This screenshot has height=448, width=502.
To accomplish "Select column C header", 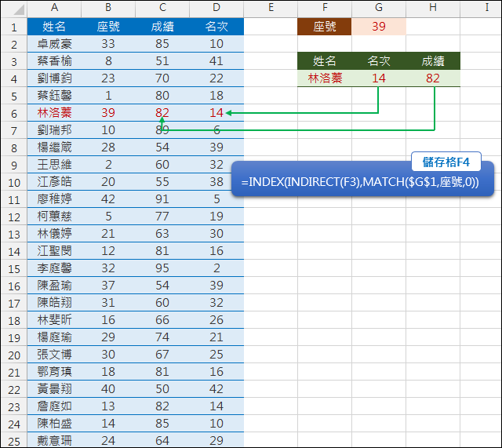I will click(x=162, y=9).
